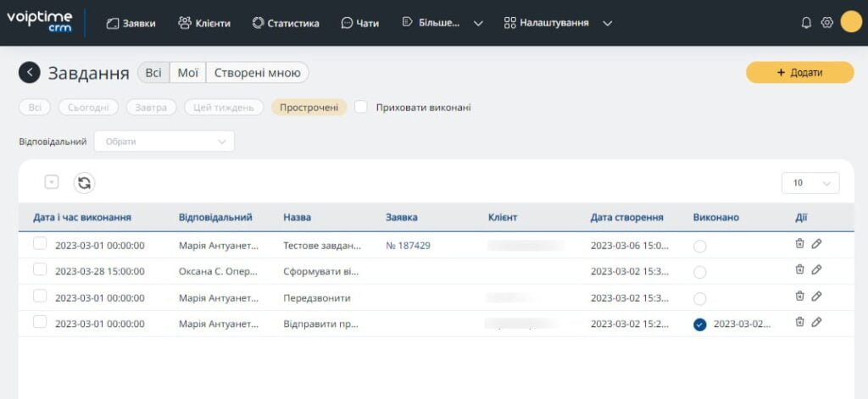868x399 pixels.
Task: Switch to the Всі tab beside Завдання
Action: point(153,73)
